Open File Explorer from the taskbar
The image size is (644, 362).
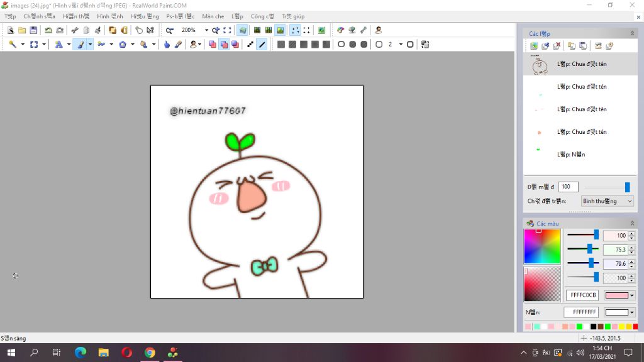[104, 353]
